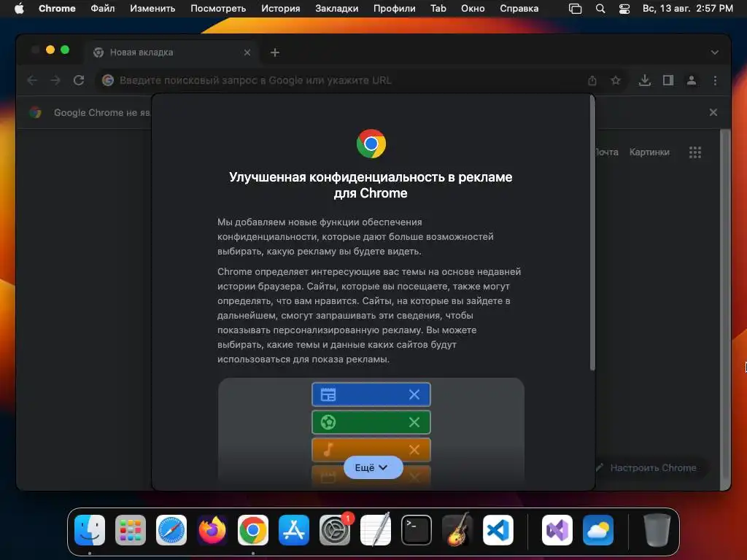Open Finder from the dock
Image resolution: width=747 pixels, height=560 pixels.
[90, 530]
